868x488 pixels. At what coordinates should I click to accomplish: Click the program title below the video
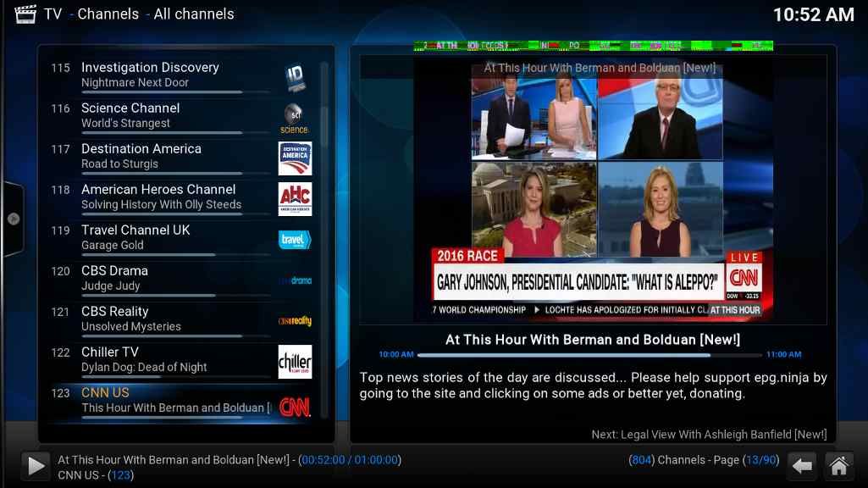tap(593, 340)
